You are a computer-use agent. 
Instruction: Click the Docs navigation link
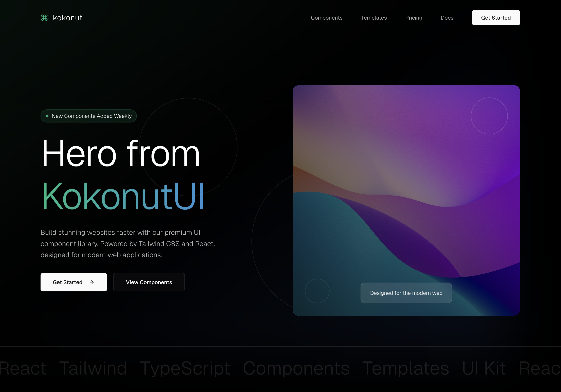pos(447,17)
